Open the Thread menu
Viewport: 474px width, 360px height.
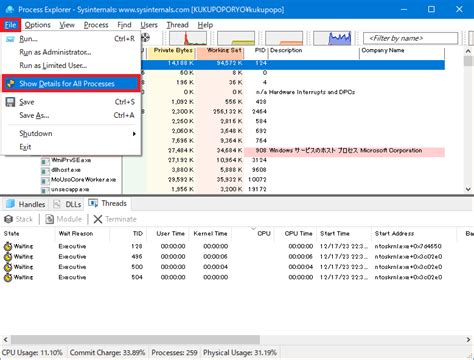[x=178, y=25]
